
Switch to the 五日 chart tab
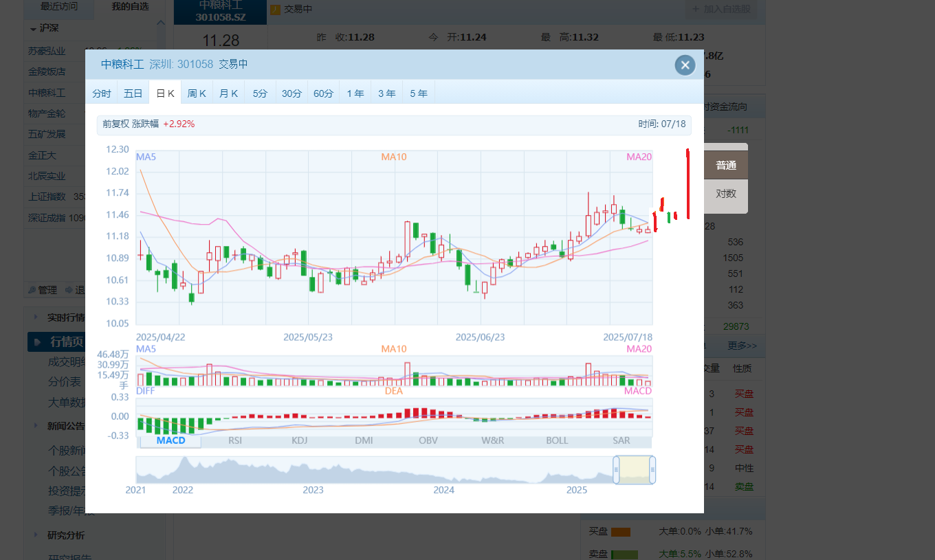133,93
